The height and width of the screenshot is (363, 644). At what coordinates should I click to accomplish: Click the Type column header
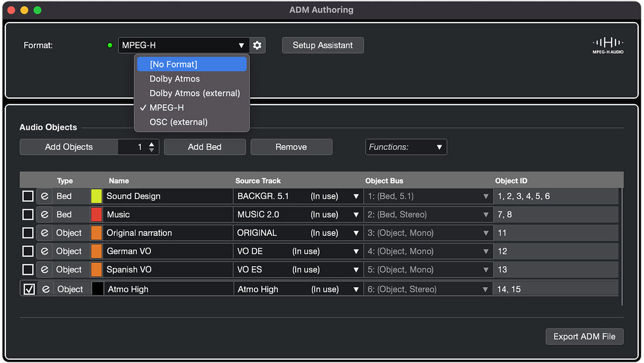click(65, 181)
